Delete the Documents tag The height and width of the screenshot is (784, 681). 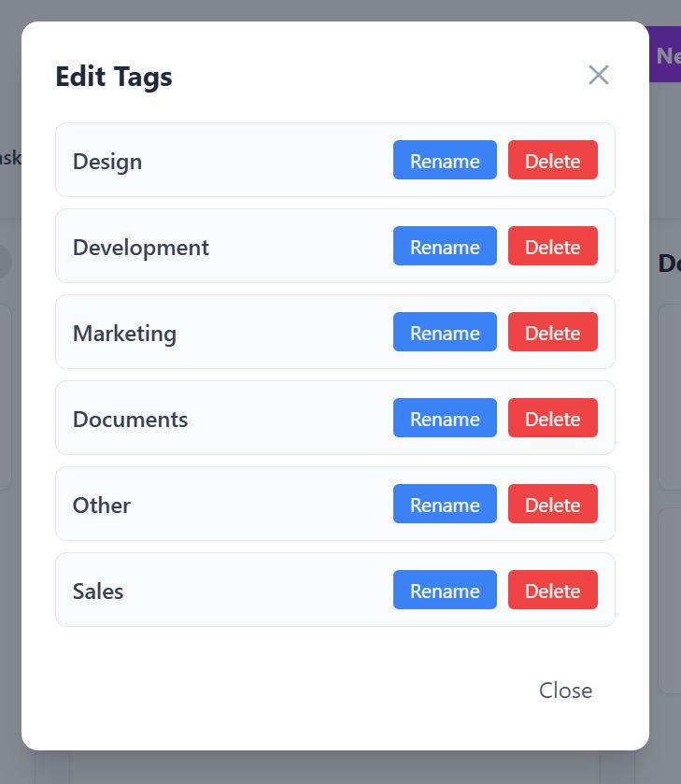point(552,419)
